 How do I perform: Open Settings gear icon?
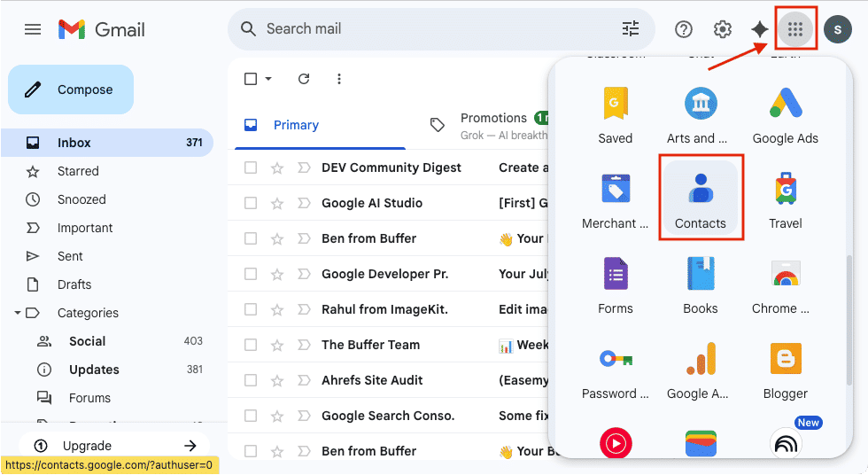coord(722,28)
